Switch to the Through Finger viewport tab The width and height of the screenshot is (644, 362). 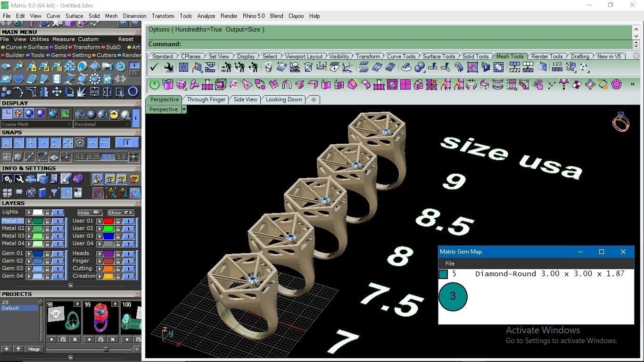pos(206,99)
